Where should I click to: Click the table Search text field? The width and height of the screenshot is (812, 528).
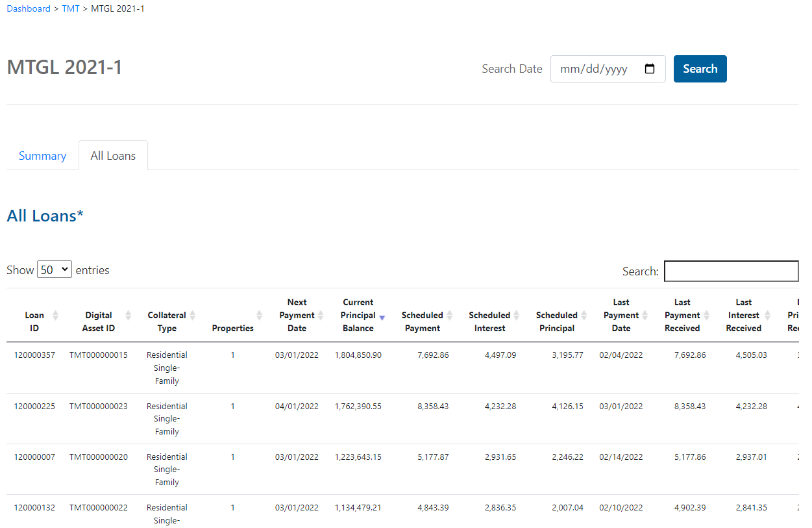(x=731, y=271)
